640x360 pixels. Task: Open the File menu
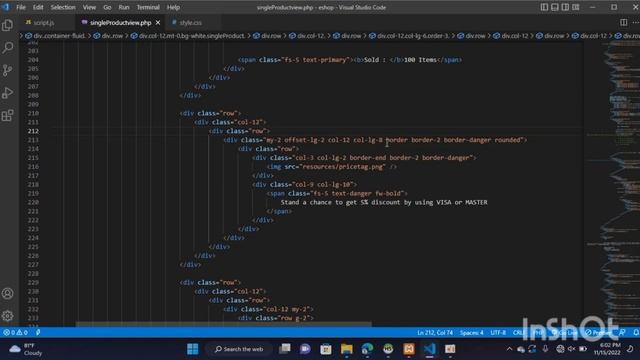(21, 7)
